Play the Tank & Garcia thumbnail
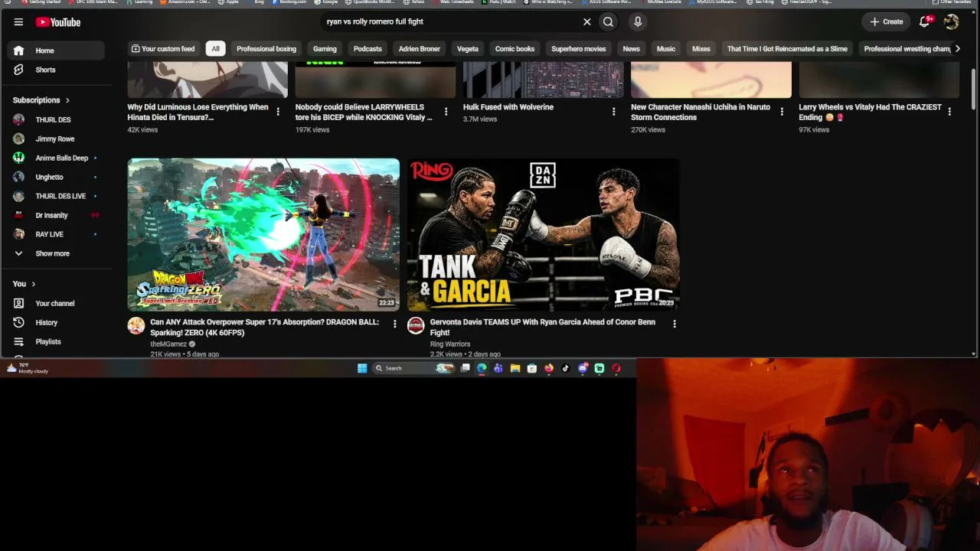This screenshot has width=980, height=551. 543,234
